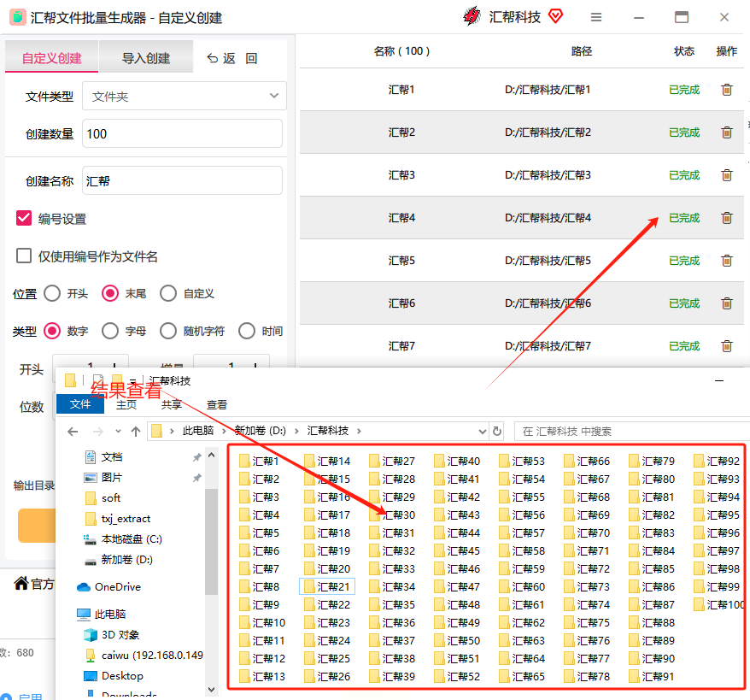Select 开头 position radio button
This screenshot has width=750, height=700.
[x=52, y=293]
